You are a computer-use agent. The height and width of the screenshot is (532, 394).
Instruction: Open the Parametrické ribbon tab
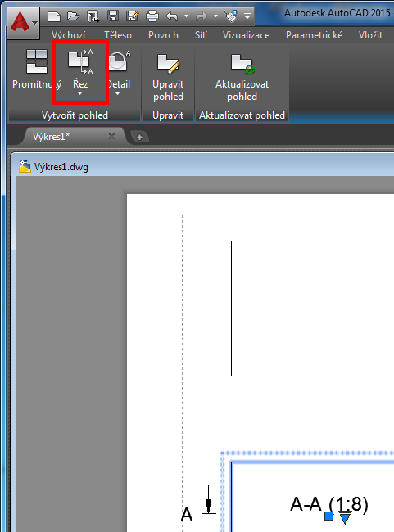pyautogui.click(x=315, y=35)
